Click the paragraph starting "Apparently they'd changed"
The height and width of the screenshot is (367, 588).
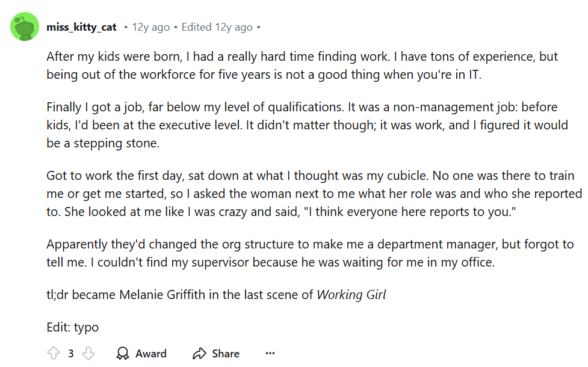(301, 253)
